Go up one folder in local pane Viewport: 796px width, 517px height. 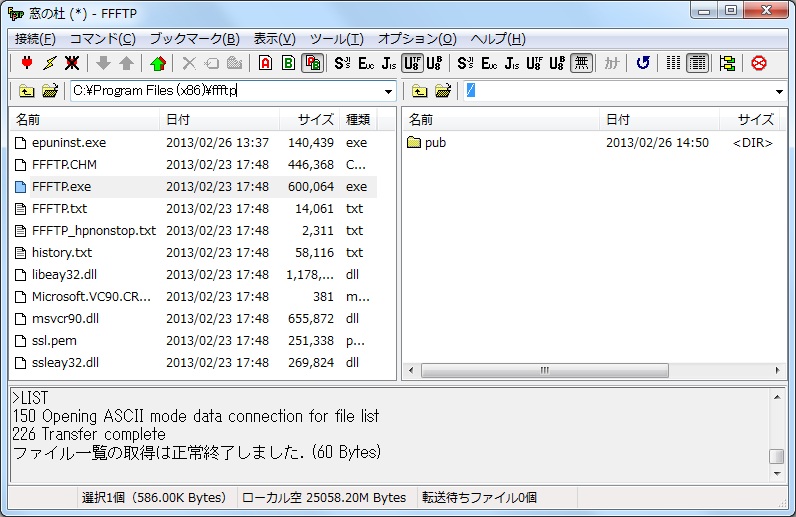click(26, 91)
